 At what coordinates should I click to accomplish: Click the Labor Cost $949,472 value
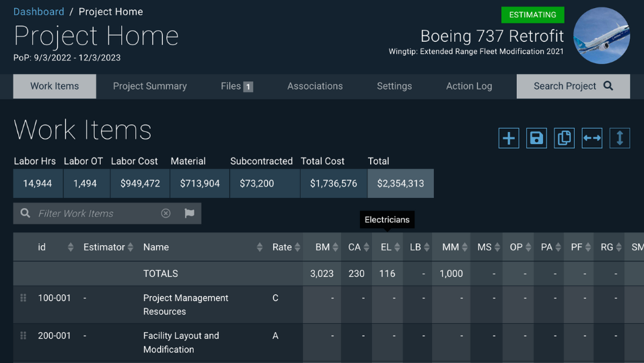[140, 183]
